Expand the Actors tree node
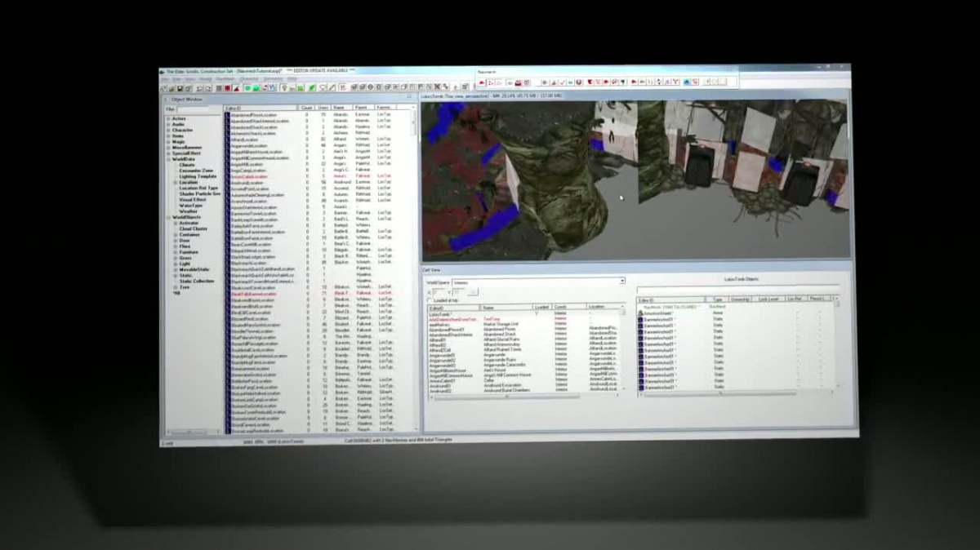Screen dimensions: 980x550 coord(168,118)
